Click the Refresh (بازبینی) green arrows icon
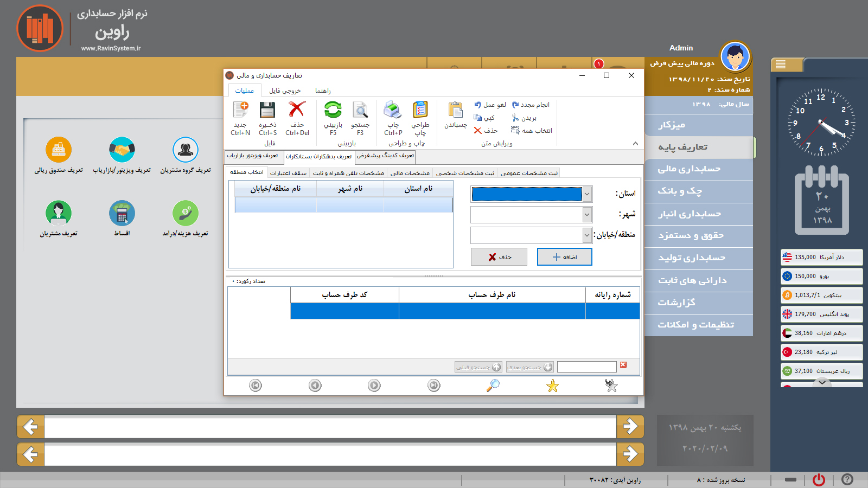 tap(333, 111)
